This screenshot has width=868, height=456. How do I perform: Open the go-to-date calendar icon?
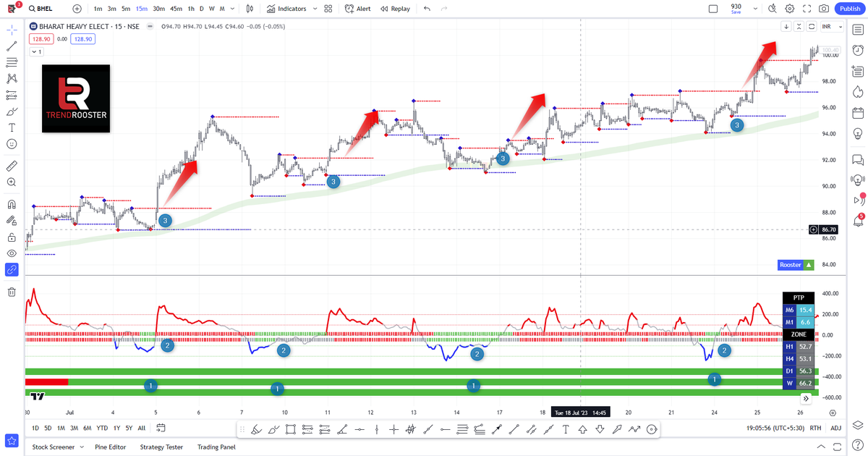point(161,428)
